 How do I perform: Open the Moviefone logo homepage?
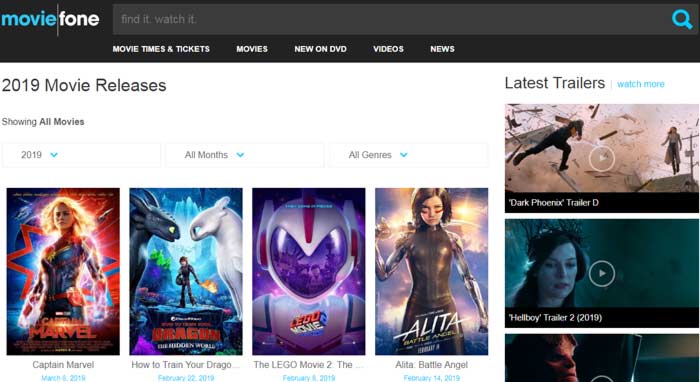point(50,19)
